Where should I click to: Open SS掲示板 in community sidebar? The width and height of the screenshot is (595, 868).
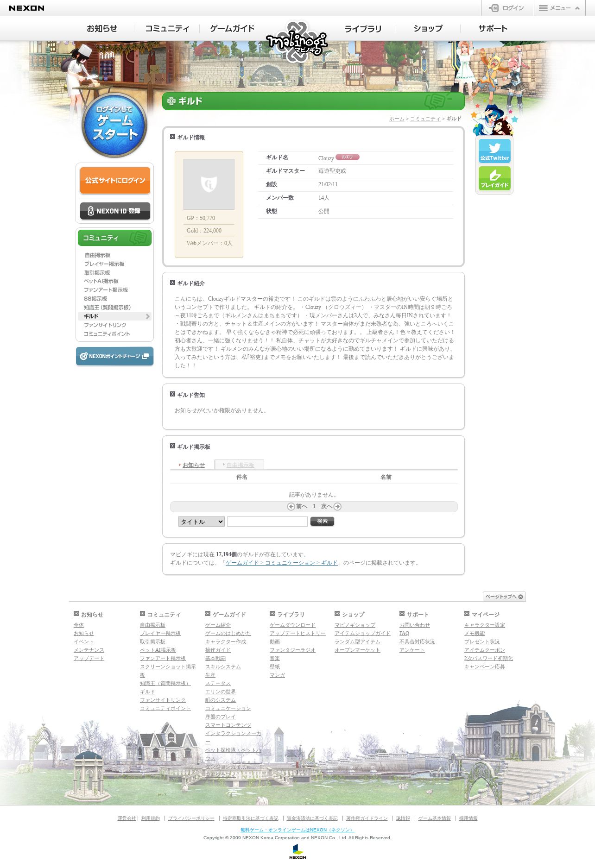coord(95,299)
